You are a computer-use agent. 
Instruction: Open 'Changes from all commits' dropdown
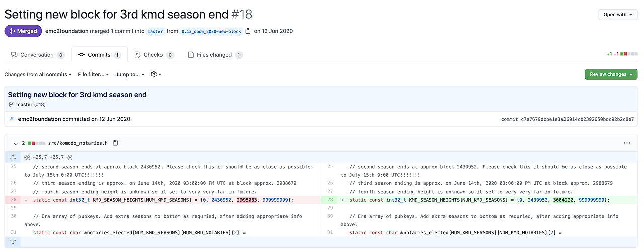[38, 74]
